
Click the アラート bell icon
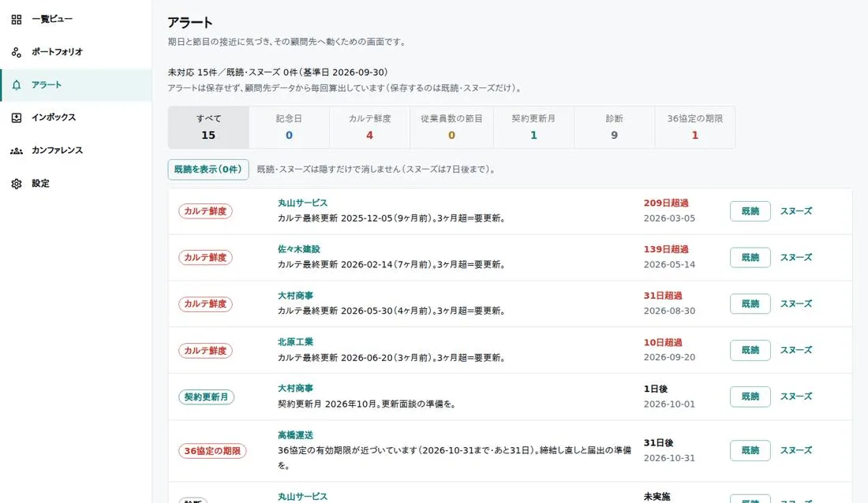[16, 84]
